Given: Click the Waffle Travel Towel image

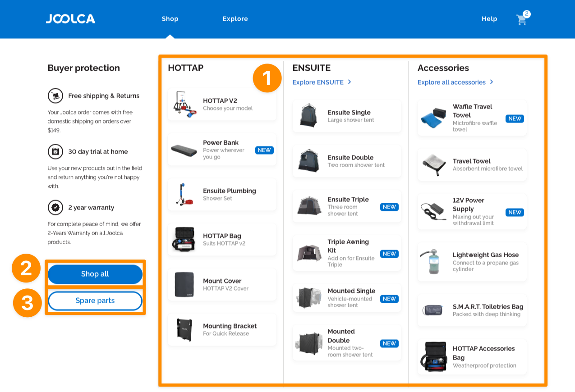Looking at the screenshot, I should point(434,118).
